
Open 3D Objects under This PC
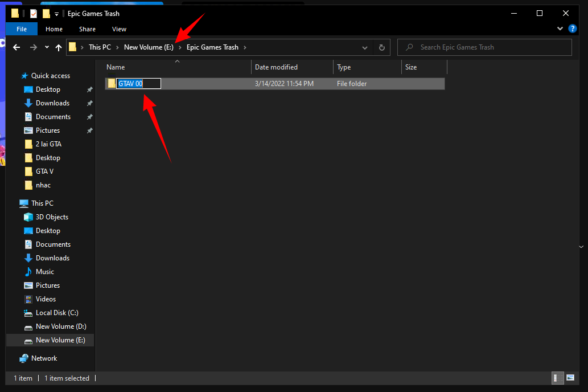[x=52, y=217]
